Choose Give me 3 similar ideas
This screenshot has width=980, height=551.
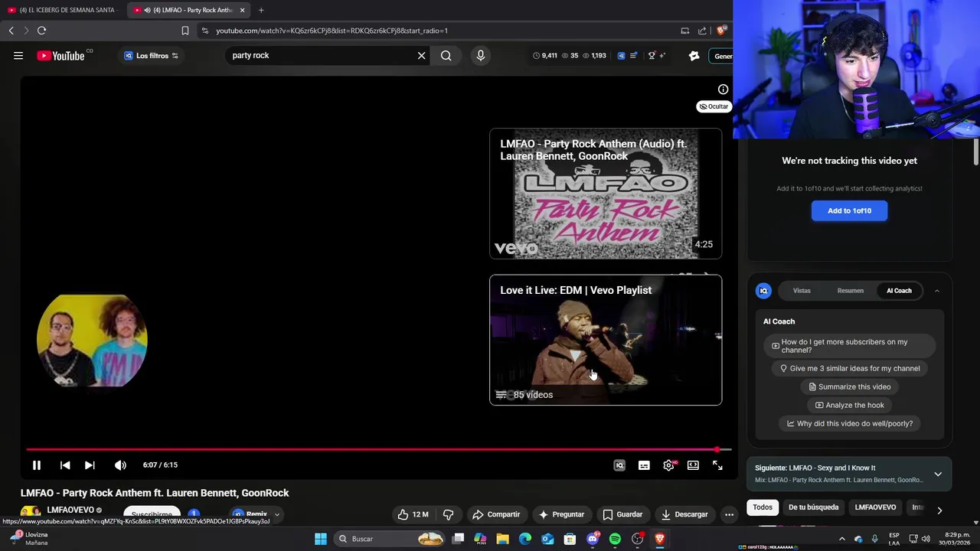pyautogui.click(x=850, y=368)
